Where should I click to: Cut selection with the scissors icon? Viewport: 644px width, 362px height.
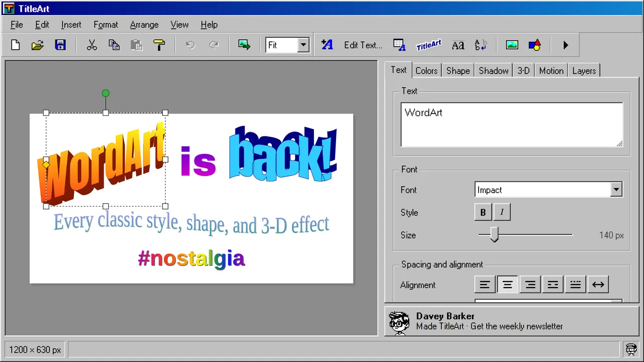pos(92,45)
